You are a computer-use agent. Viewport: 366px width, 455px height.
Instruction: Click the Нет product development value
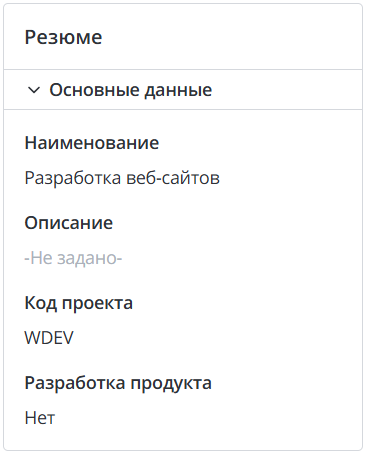(x=40, y=418)
